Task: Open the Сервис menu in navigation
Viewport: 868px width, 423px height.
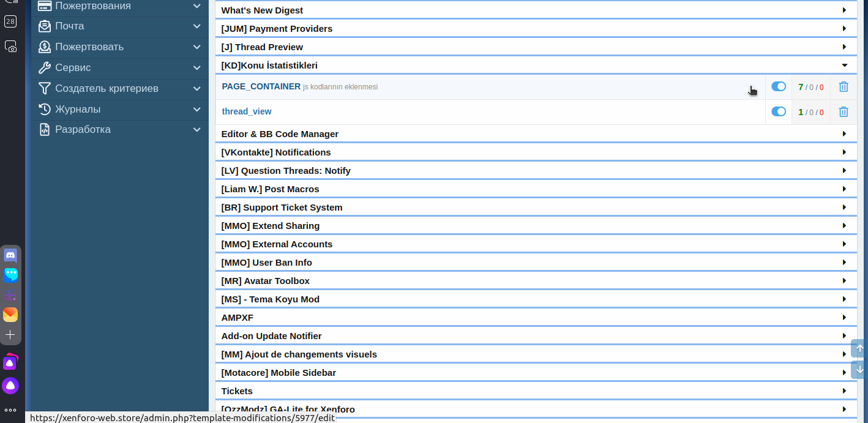Action: [x=119, y=68]
